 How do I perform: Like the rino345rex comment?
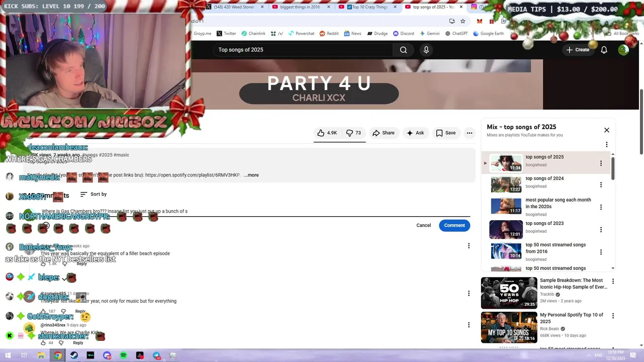(43, 343)
